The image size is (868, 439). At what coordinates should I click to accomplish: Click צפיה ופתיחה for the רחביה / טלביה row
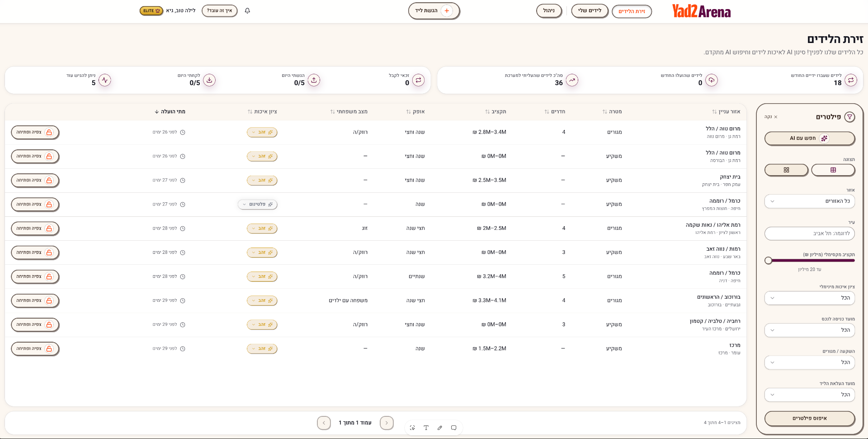35,324
